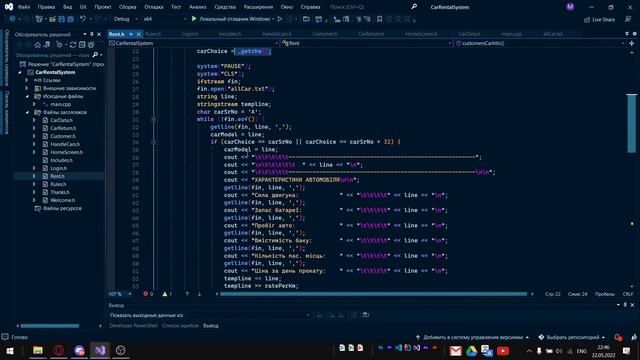The height and width of the screenshot is (360, 640).
Task: Collapse the if block at line 34
Action: pyautogui.click(x=153, y=142)
